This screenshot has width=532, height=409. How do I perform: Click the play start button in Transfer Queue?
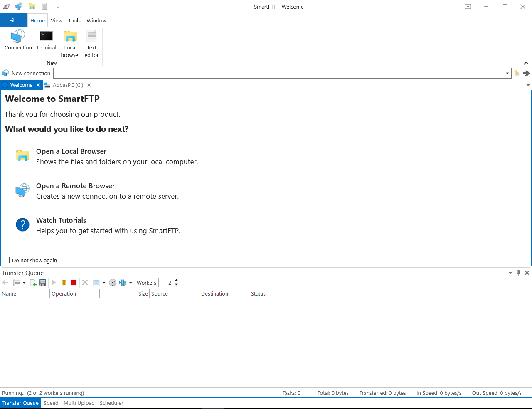click(x=54, y=283)
